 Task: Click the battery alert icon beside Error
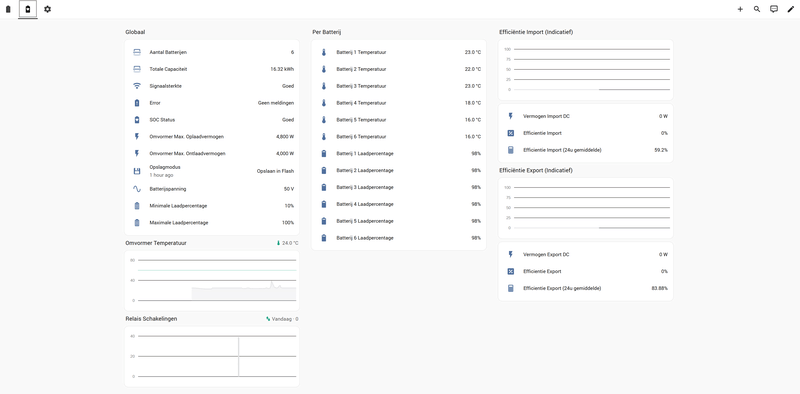tap(137, 103)
